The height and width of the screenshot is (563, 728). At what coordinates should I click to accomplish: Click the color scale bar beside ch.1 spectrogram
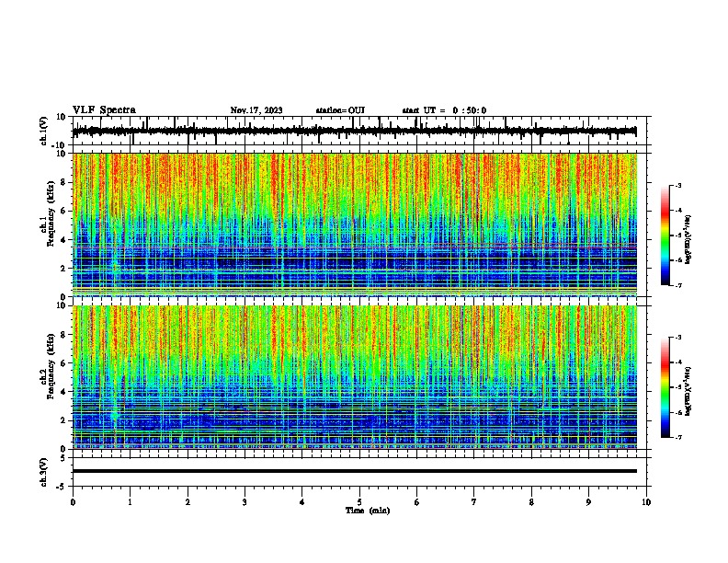(665, 236)
